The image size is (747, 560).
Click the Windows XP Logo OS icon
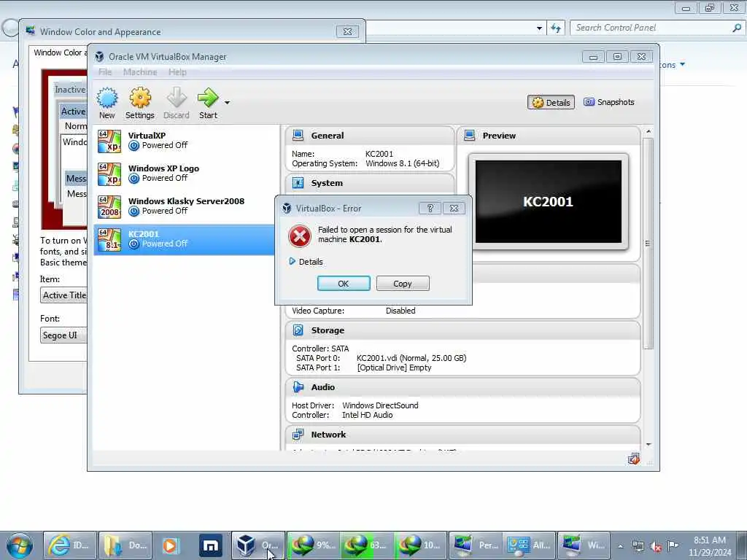click(x=109, y=174)
